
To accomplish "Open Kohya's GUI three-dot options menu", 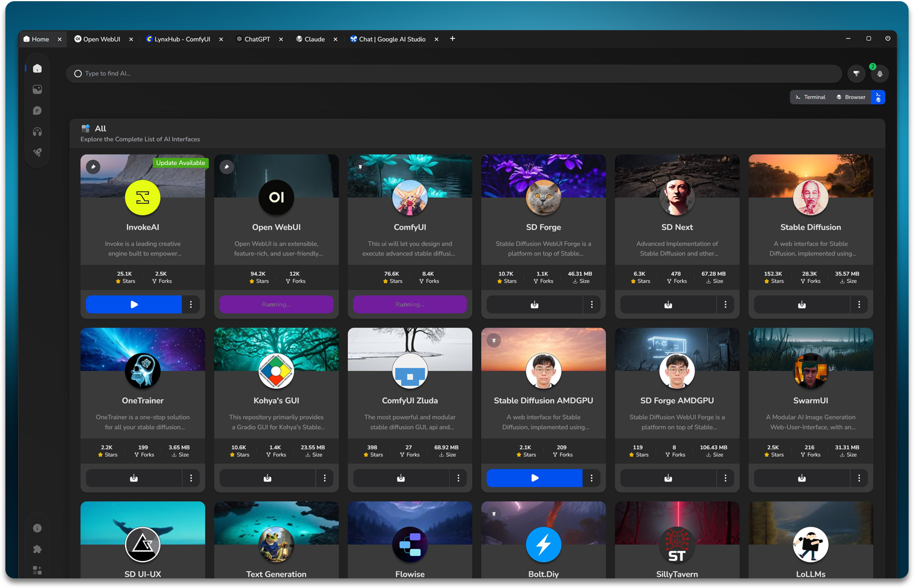I will [325, 478].
